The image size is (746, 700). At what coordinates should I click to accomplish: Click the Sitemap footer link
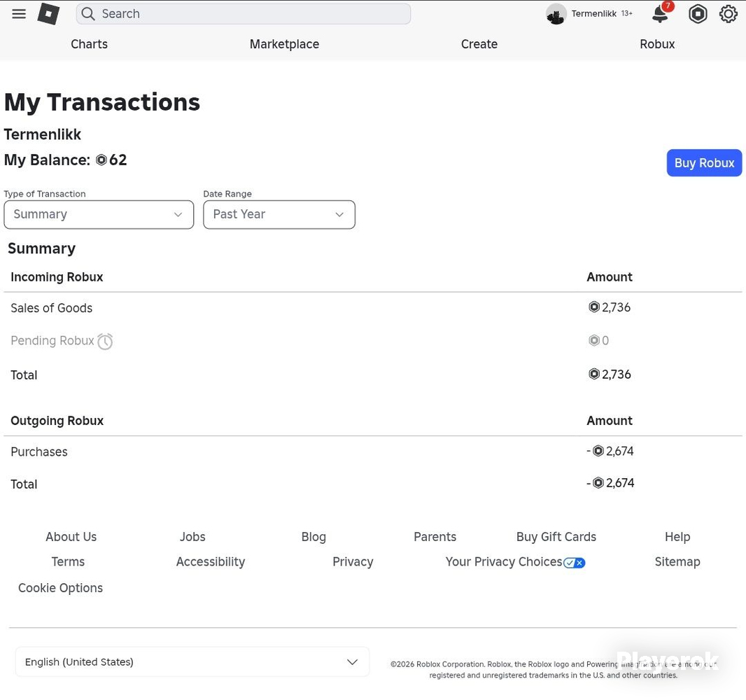677,562
